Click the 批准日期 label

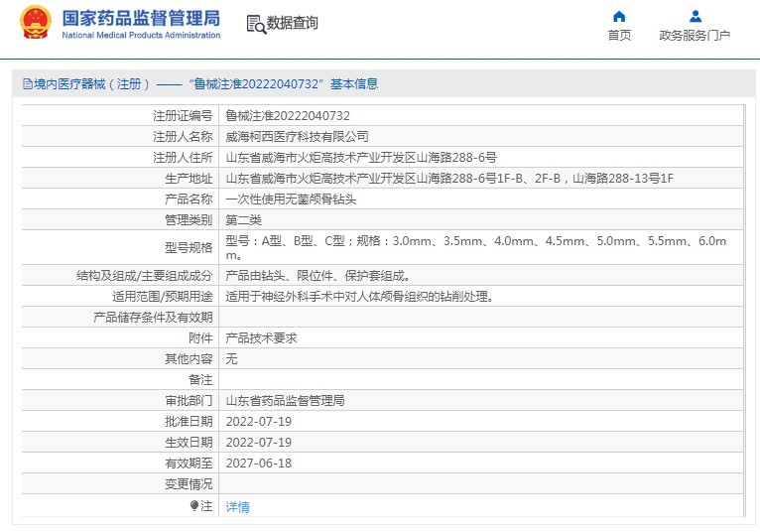pos(189,422)
